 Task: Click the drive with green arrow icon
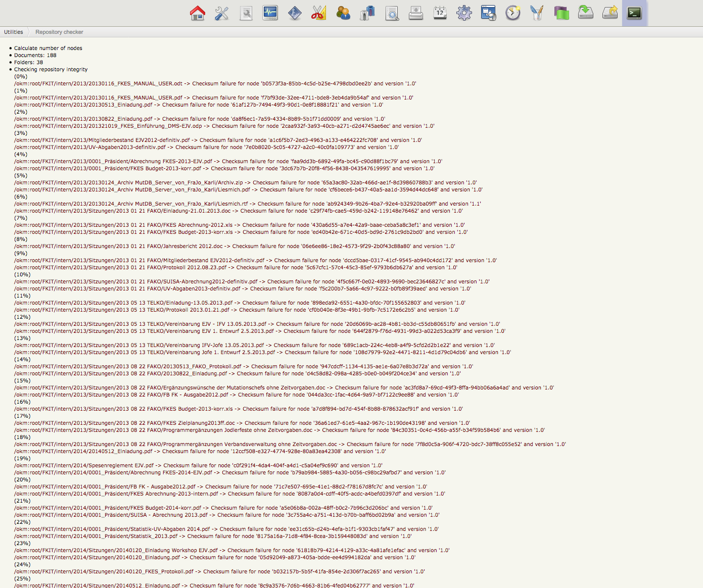[585, 13]
